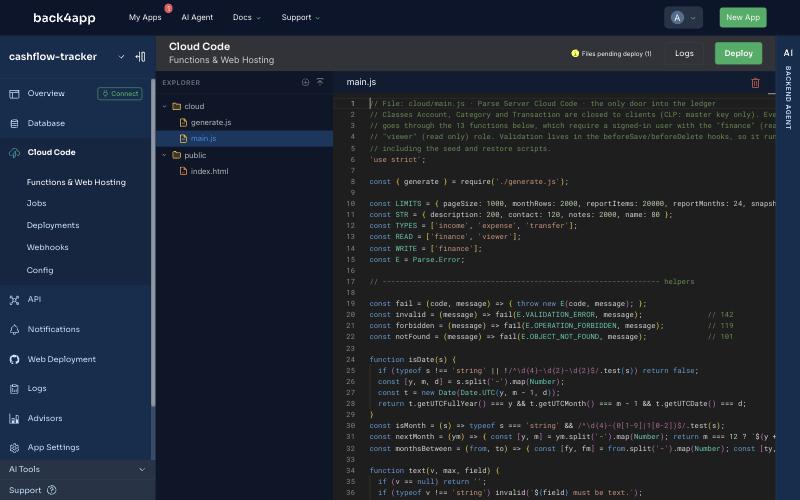Click the New App button
The height and width of the screenshot is (500, 800).
pos(743,17)
